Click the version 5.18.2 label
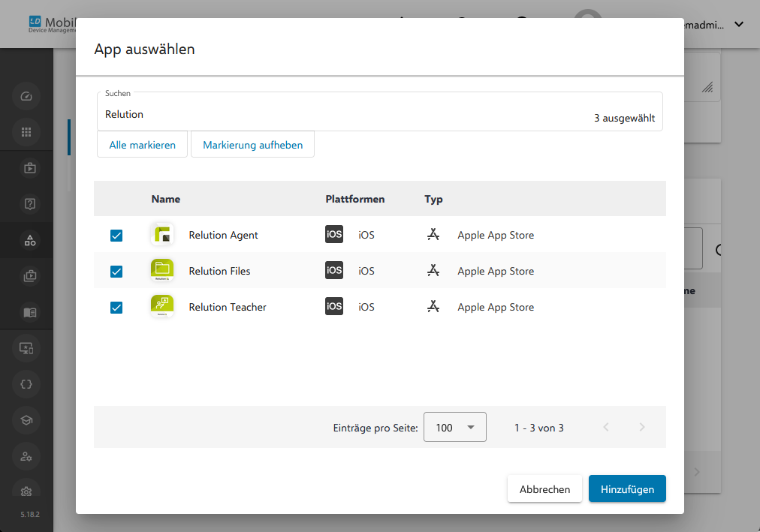 coord(29,514)
